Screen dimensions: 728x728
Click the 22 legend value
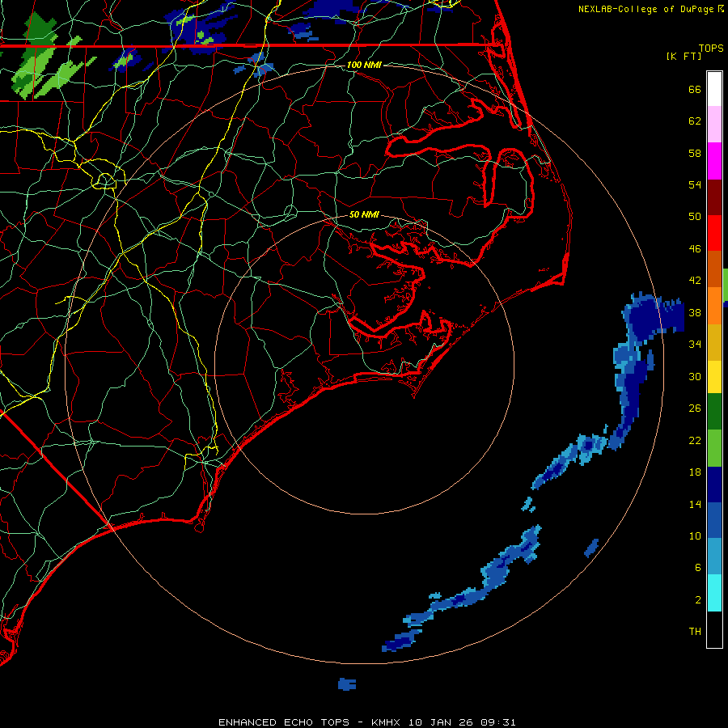tap(695, 440)
